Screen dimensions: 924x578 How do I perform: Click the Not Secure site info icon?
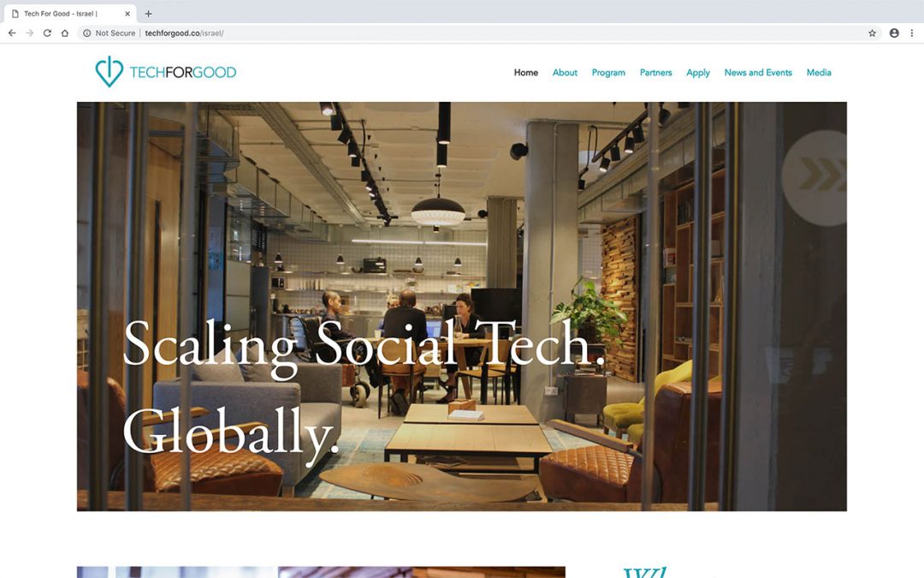(x=86, y=33)
